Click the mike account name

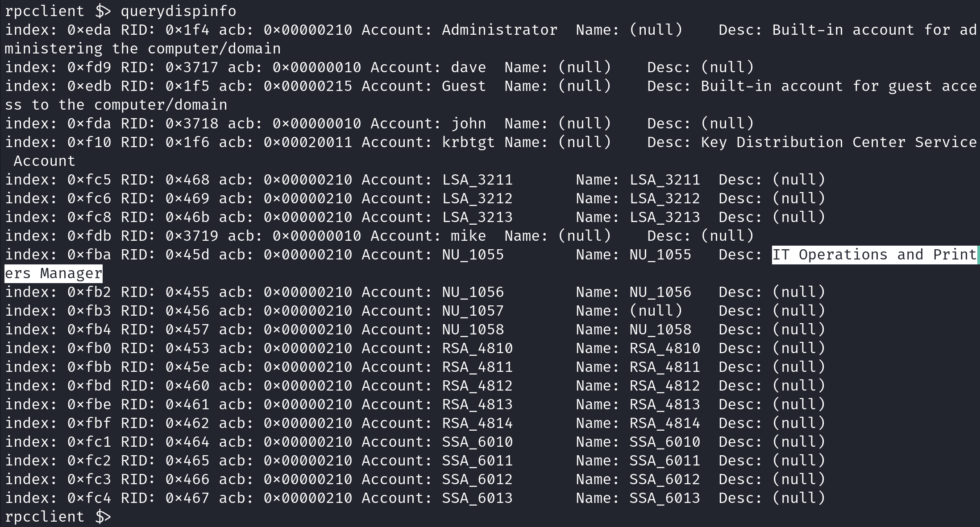tap(469, 236)
